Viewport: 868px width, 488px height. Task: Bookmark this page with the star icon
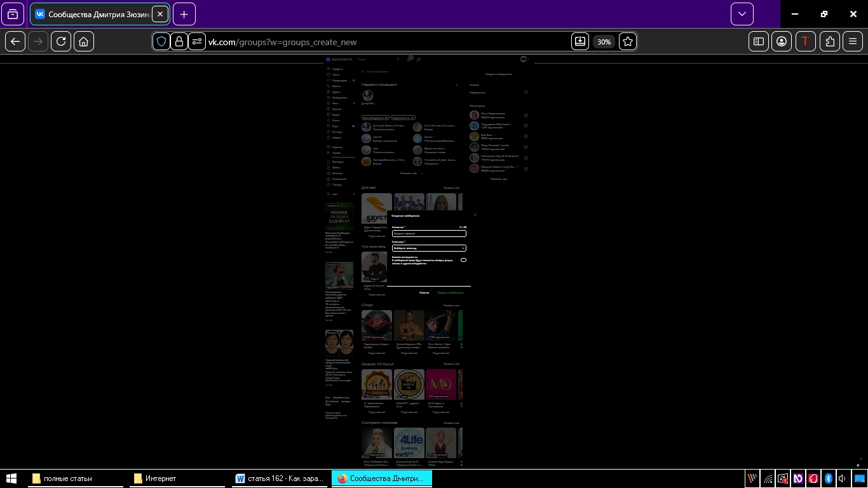[628, 41]
